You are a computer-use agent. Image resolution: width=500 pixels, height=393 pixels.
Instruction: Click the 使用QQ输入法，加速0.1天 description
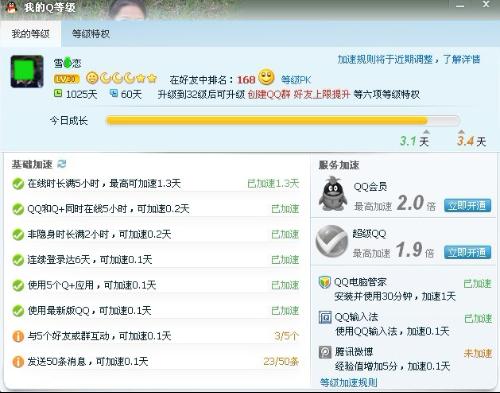tap(392, 331)
